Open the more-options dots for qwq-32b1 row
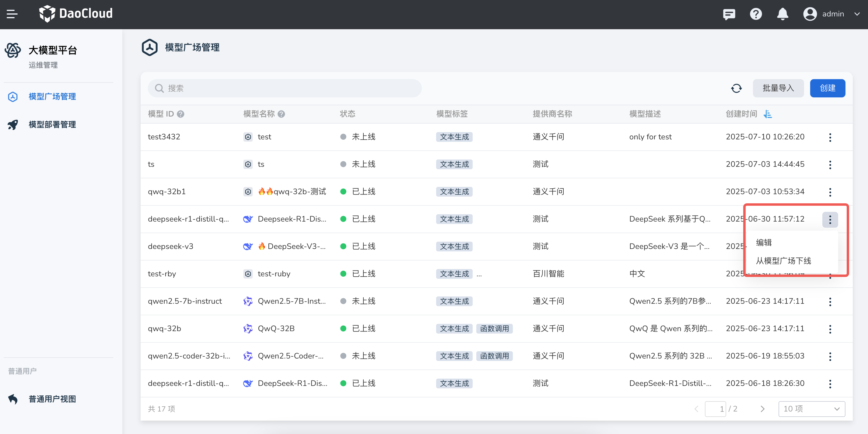868x434 pixels. pyautogui.click(x=830, y=192)
